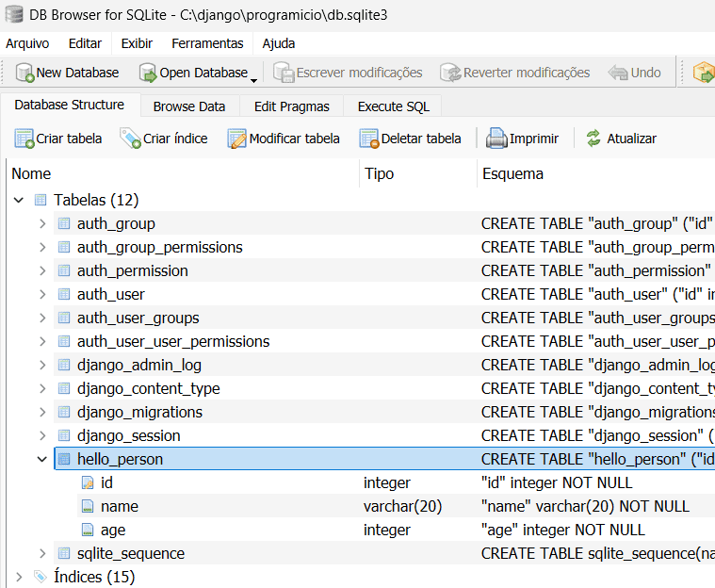Click the Imprimir printer icon
The image size is (715, 588).
click(496, 139)
